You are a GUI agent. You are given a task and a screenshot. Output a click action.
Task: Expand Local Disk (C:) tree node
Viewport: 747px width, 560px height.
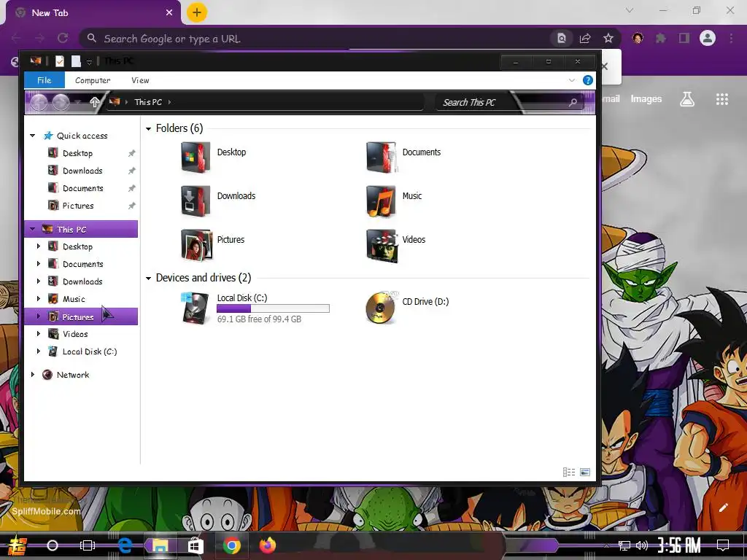tap(39, 351)
